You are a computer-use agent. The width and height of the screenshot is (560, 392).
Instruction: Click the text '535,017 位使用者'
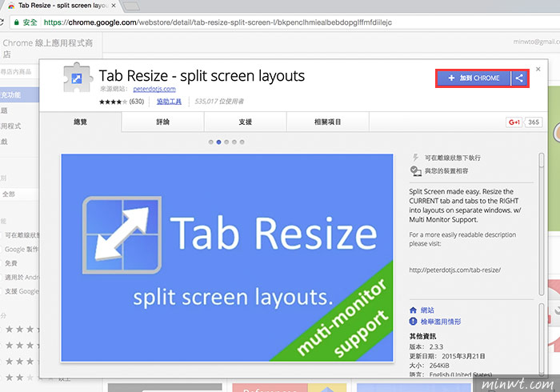tap(219, 102)
